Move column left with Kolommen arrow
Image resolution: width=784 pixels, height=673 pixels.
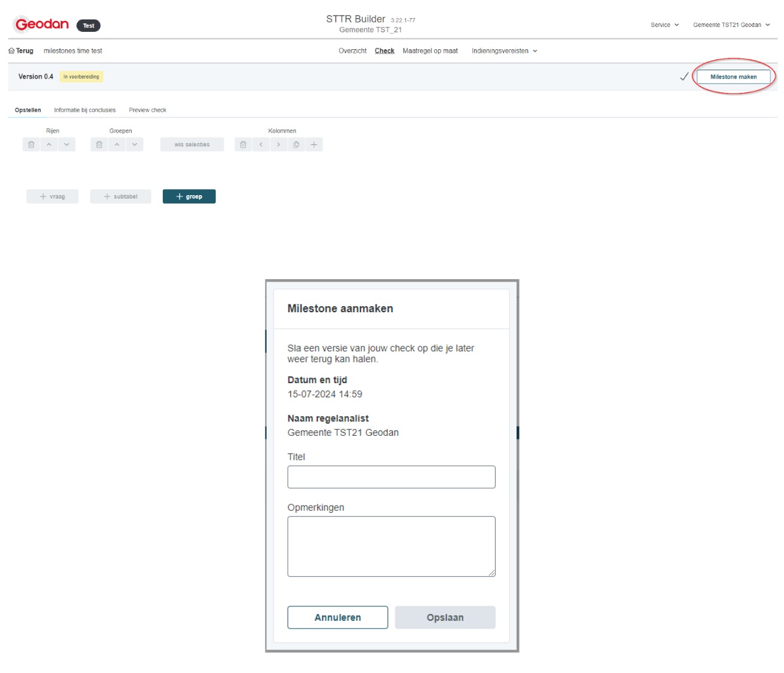(x=261, y=145)
